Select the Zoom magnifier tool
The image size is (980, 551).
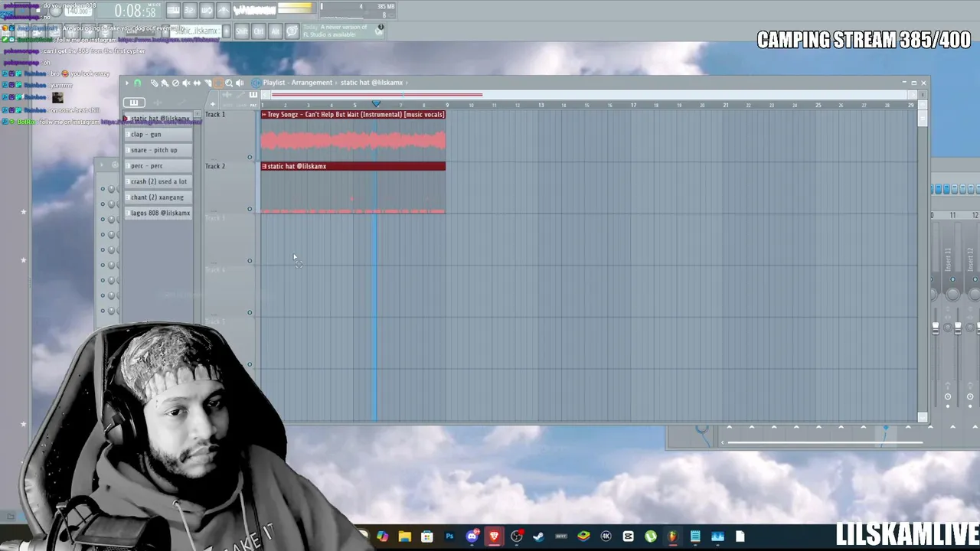click(x=229, y=83)
